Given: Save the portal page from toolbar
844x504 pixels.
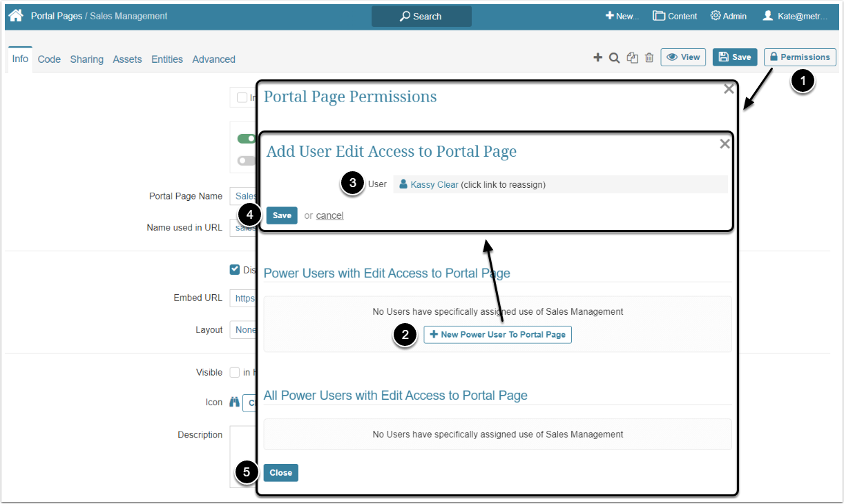Looking at the screenshot, I should 735,57.
